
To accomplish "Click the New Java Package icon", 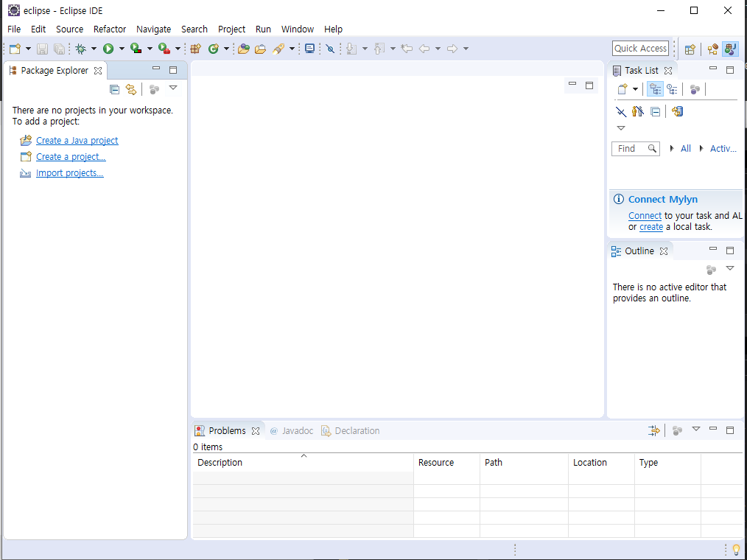I will [195, 49].
